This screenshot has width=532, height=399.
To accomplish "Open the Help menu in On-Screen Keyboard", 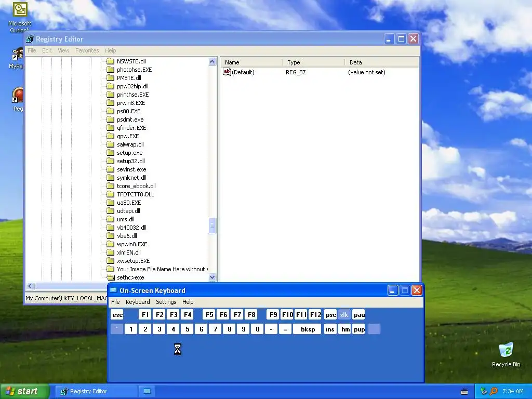I will pos(188,302).
